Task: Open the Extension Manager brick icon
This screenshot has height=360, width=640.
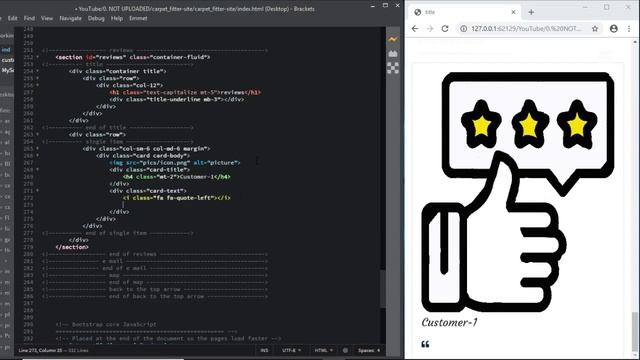Action: [x=393, y=53]
